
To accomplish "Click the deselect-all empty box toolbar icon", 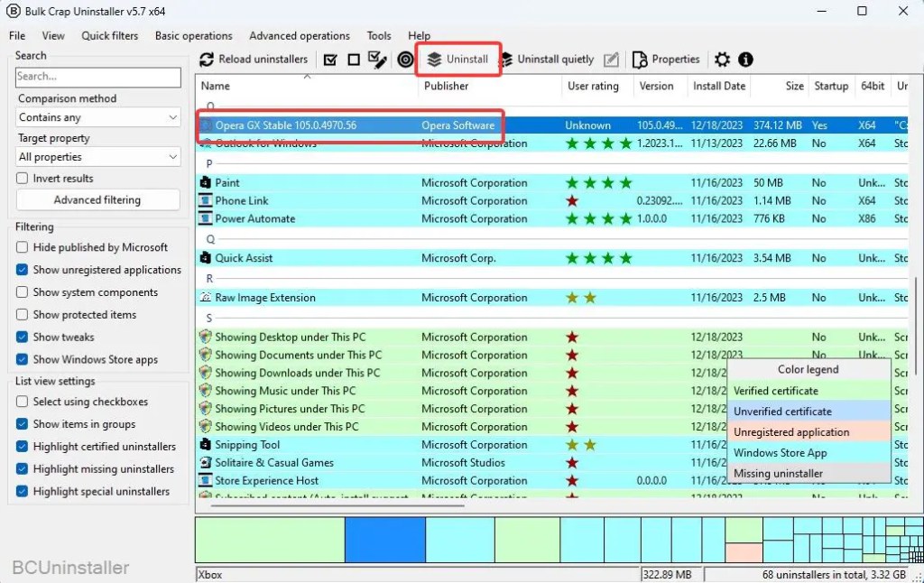I will click(x=354, y=60).
